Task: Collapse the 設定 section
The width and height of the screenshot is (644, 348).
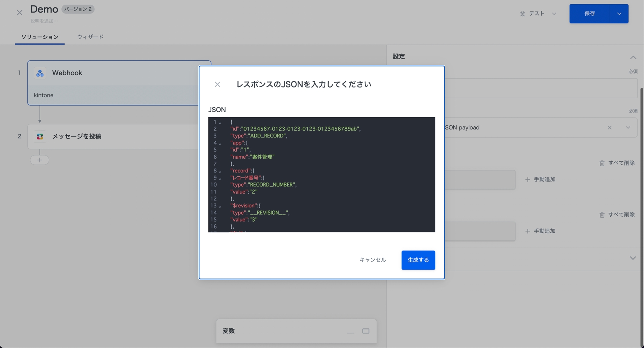Action: 633,57
